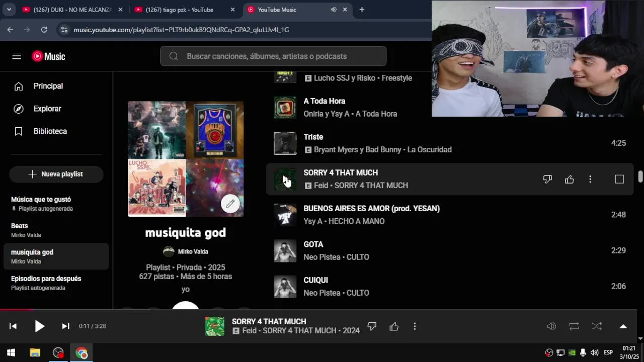The image size is (644, 362).
Task: Open system volume in tray
Action: pos(594,352)
